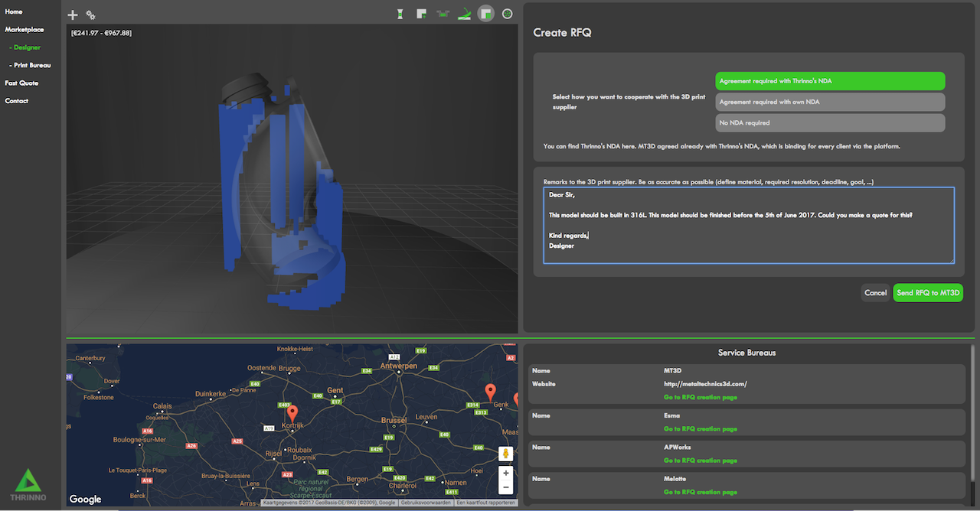The image size is (980, 511).
Task: Click the plus icon above the 3D viewer
Action: [73, 15]
